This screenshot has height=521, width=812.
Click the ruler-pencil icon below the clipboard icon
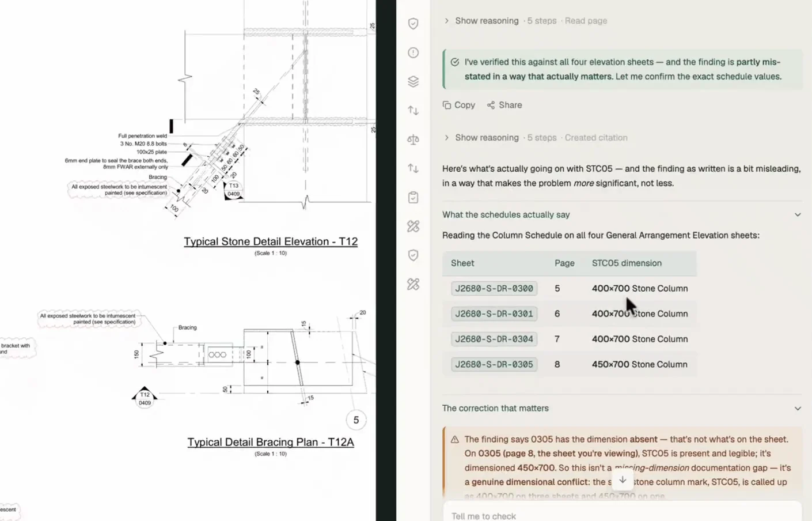pyautogui.click(x=413, y=226)
